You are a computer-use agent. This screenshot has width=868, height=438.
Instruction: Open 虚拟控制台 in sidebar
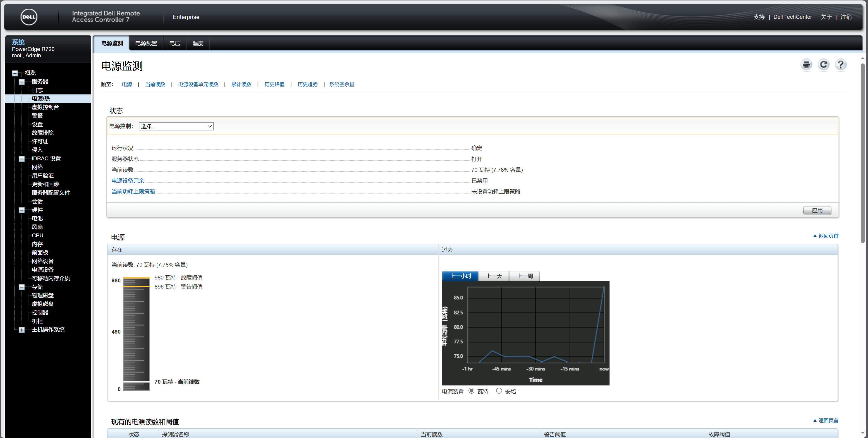[45, 107]
